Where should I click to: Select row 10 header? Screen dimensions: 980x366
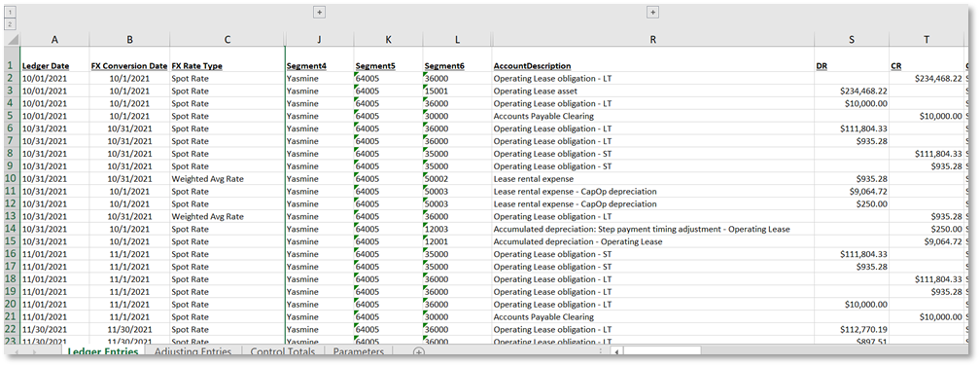(x=13, y=179)
